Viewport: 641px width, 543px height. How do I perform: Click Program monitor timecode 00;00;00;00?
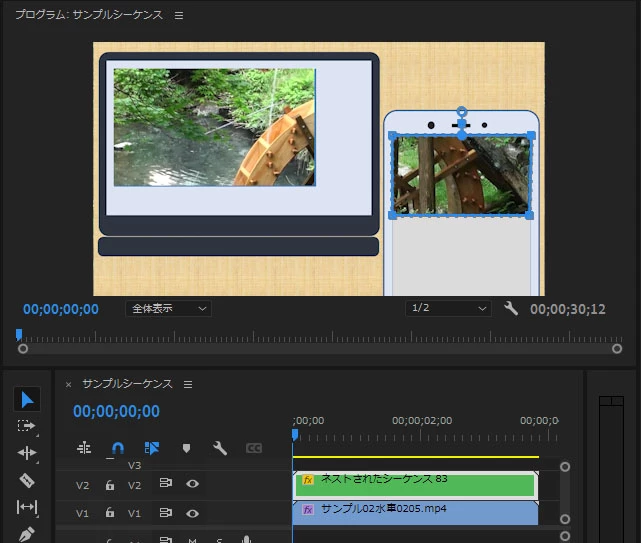pyautogui.click(x=61, y=310)
